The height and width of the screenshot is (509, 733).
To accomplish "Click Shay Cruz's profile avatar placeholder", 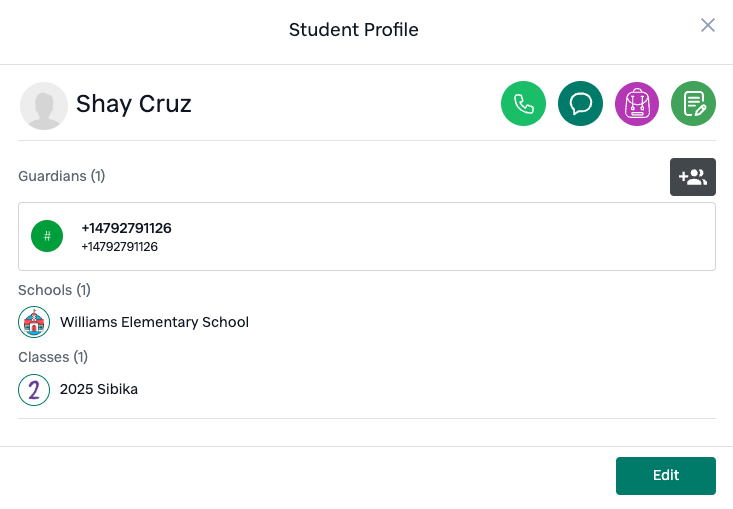I will [43, 106].
